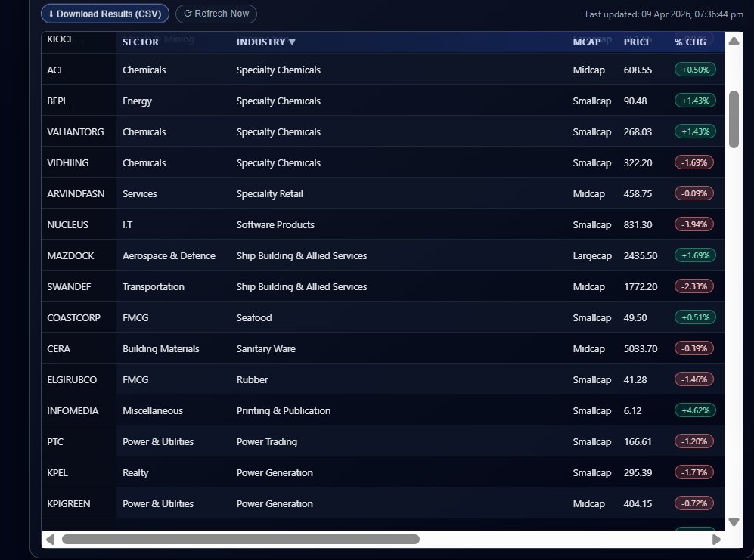Viewport: 754px width, 560px height.
Task: Click the % CHG column header
Action: 690,42
